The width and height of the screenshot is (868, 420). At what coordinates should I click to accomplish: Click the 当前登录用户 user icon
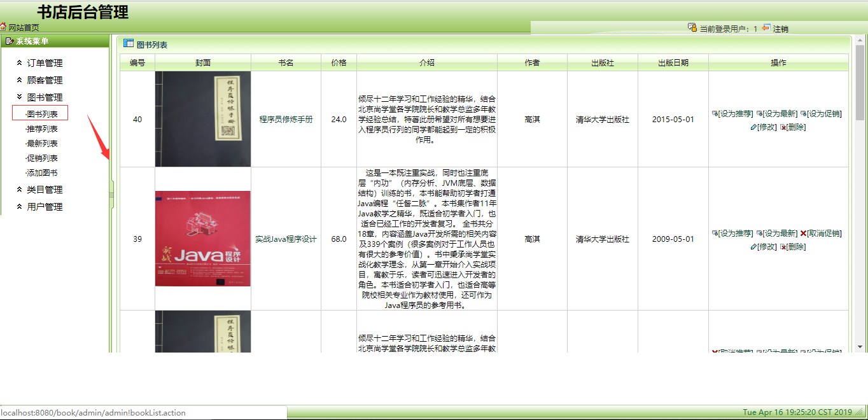[692, 28]
